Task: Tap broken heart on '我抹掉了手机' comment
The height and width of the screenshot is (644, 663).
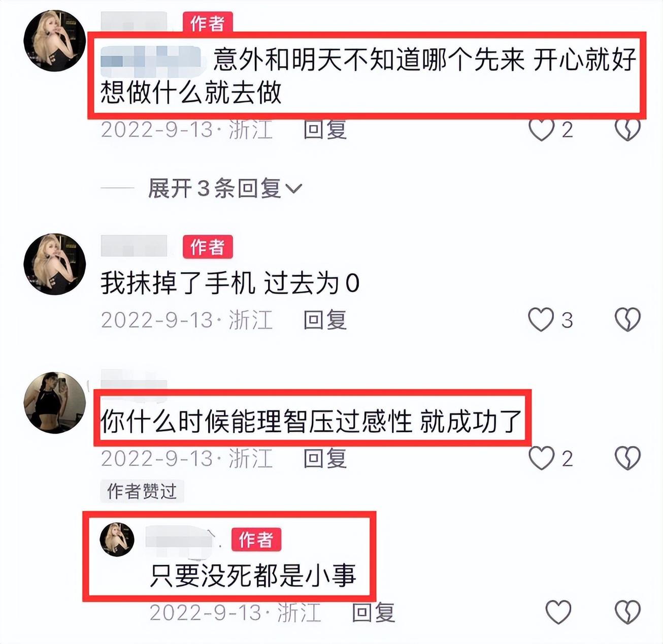Action: click(627, 320)
